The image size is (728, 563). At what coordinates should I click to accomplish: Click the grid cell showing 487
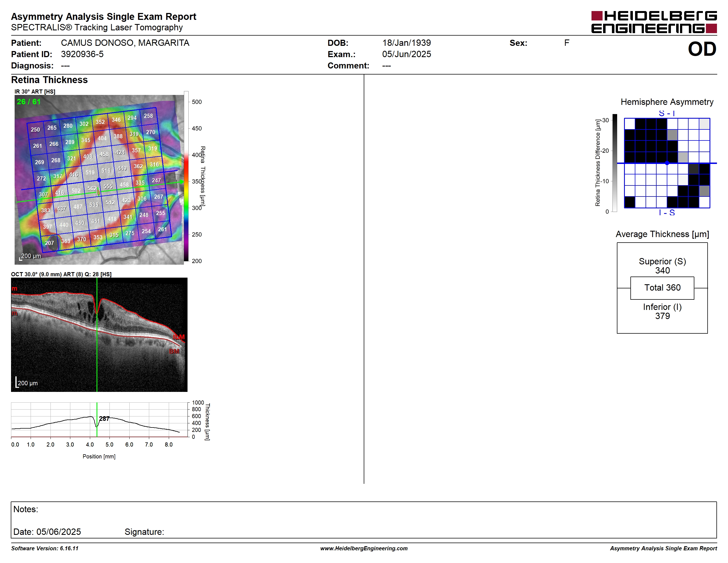(x=78, y=206)
